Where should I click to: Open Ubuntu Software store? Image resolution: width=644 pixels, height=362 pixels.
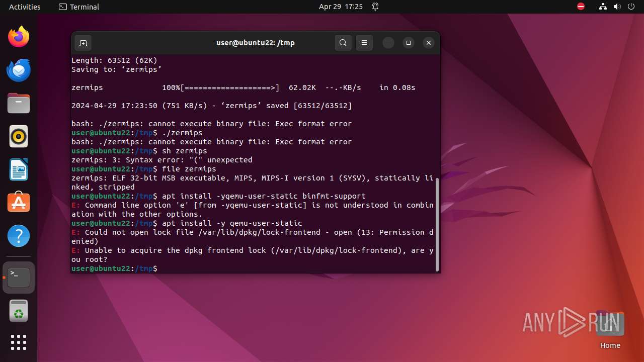coord(19,203)
